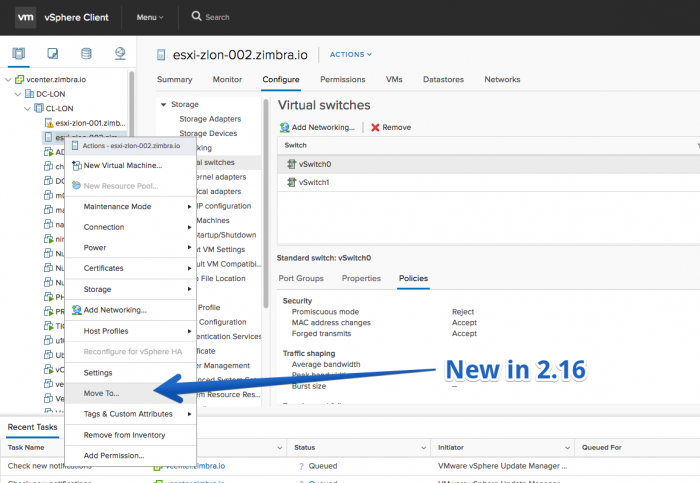700x483 pixels.
Task: Open the Hosts and Clusters inventory view icon
Action: (x=19, y=54)
